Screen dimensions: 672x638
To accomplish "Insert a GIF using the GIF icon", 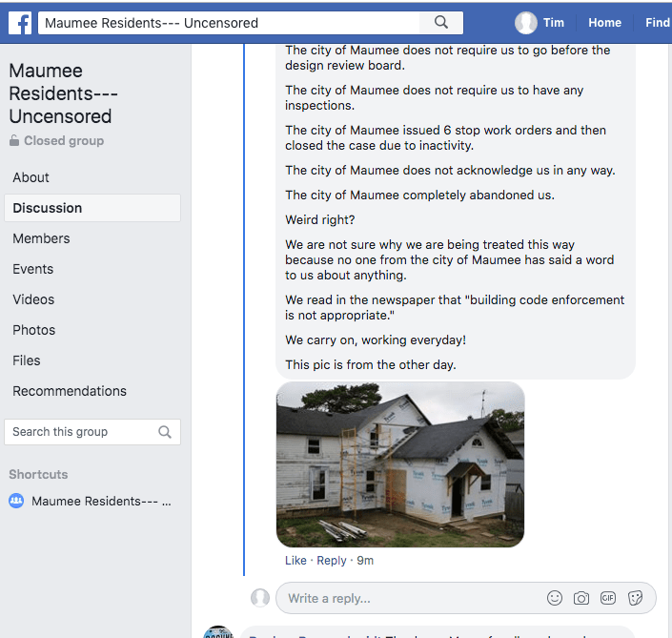I will pyautogui.click(x=608, y=598).
